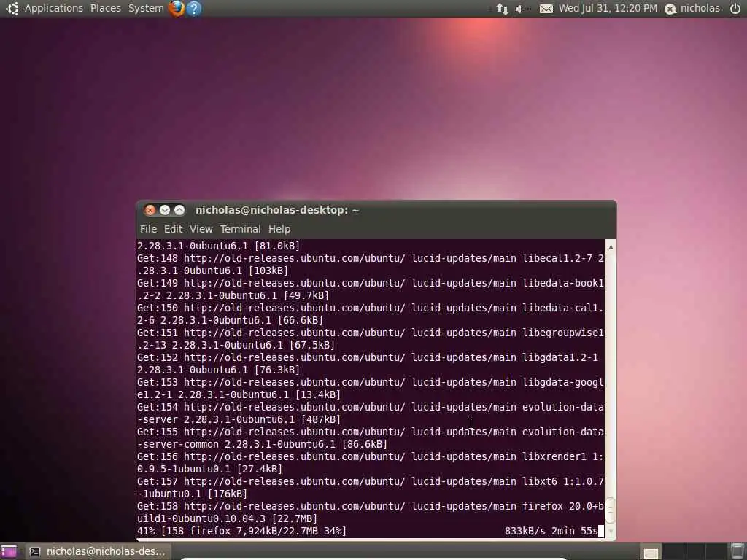Open the Places menu in top panel
The width and height of the screenshot is (747, 560).
coord(105,8)
